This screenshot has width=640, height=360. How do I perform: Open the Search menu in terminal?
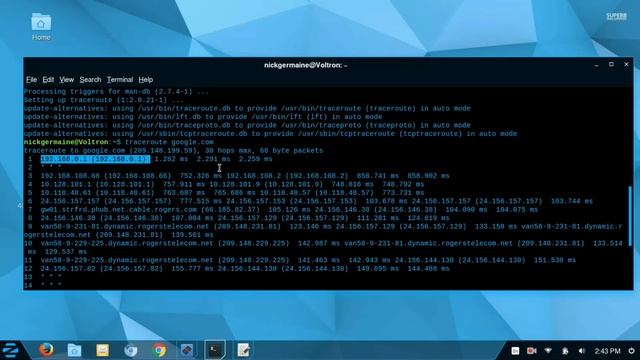90,80
